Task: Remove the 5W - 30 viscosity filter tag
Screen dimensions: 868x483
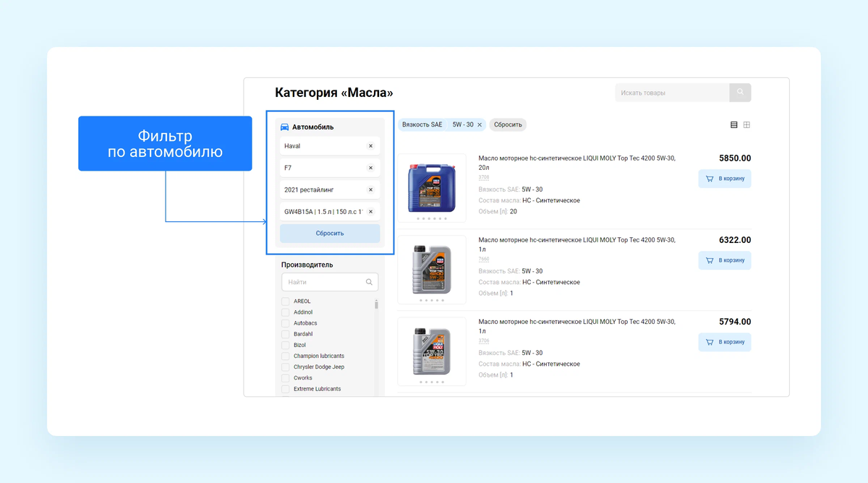Action: [x=479, y=125]
